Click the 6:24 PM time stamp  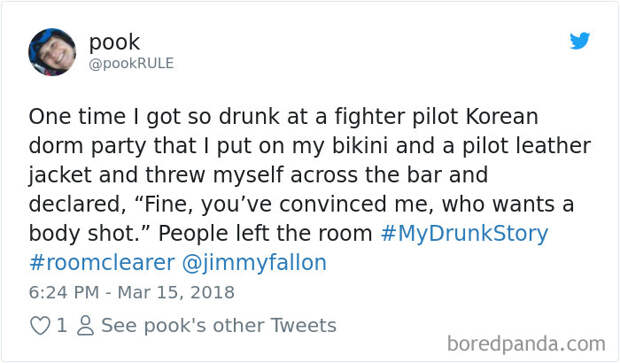point(64,293)
